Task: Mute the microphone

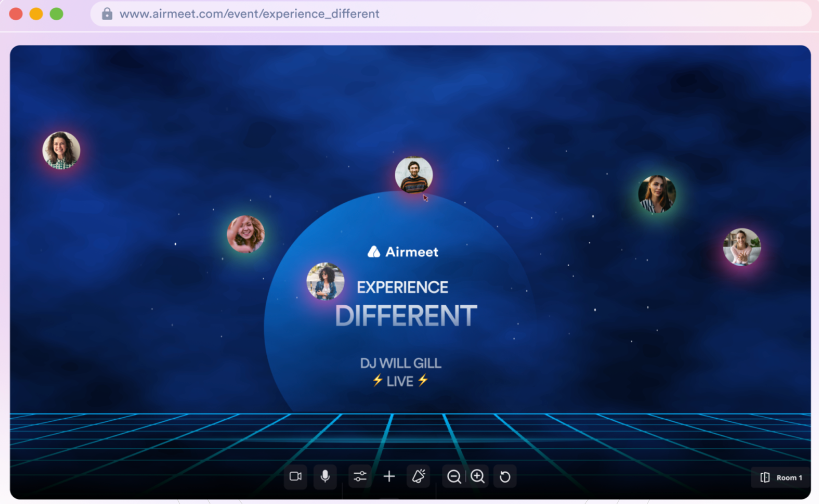Action: click(x=325, y=476)
